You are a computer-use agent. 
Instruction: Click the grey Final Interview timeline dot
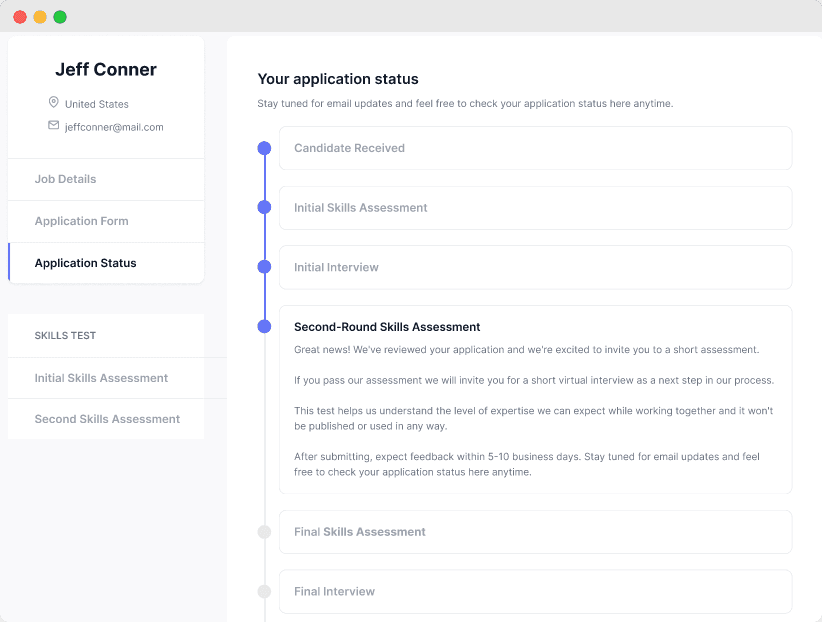click(x=264, y=592)
